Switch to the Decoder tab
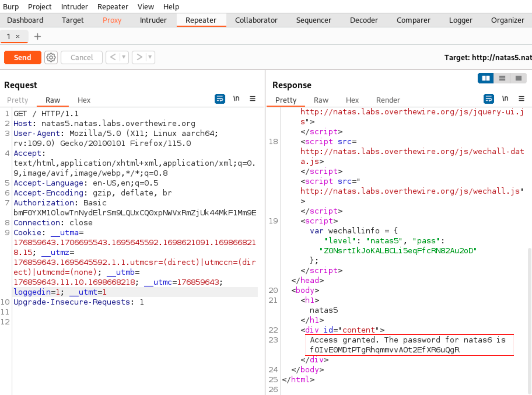Image resolution: width=532 pixels, height=395 pixels. click(364, 20)
